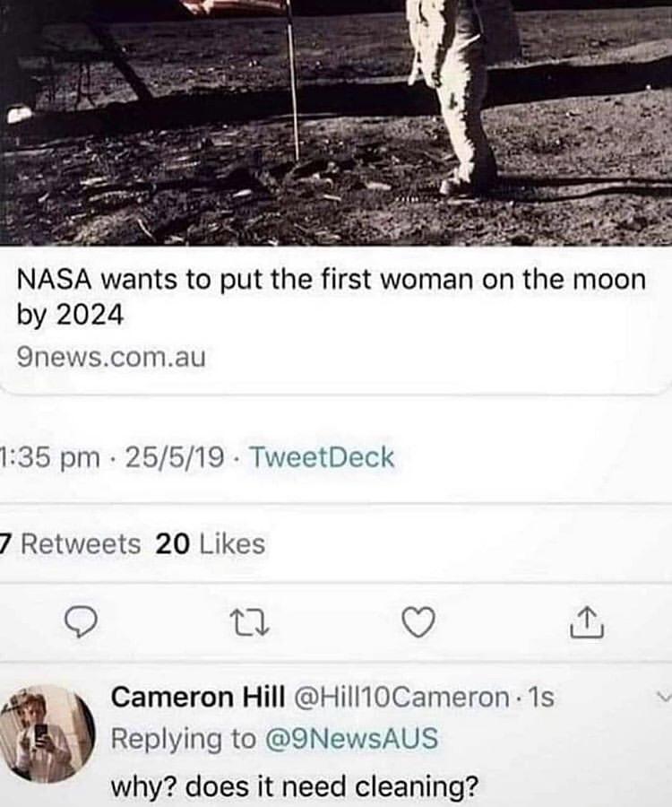The image size is (672, 807).
Task: Click the TweetDeck source link
Action: pos(322,457)
